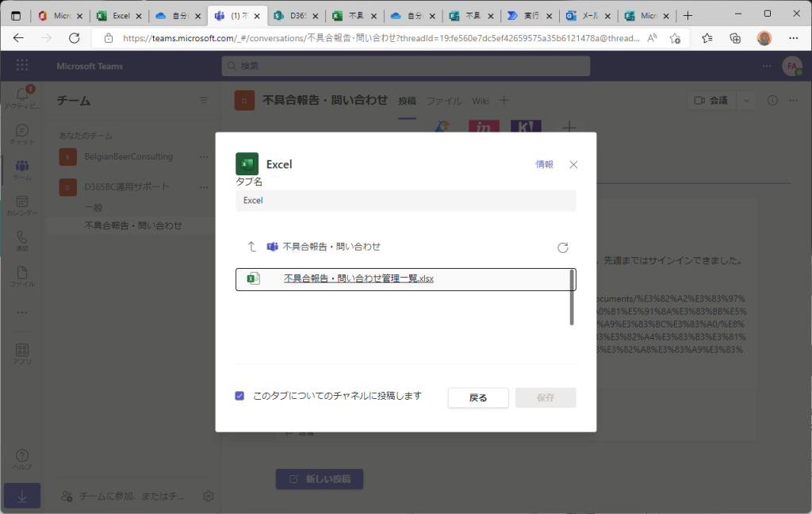This screenshot has width=812, height=514.
Task: Open the Activity feed in Teams sidebar
Action: tap(21, 98)
